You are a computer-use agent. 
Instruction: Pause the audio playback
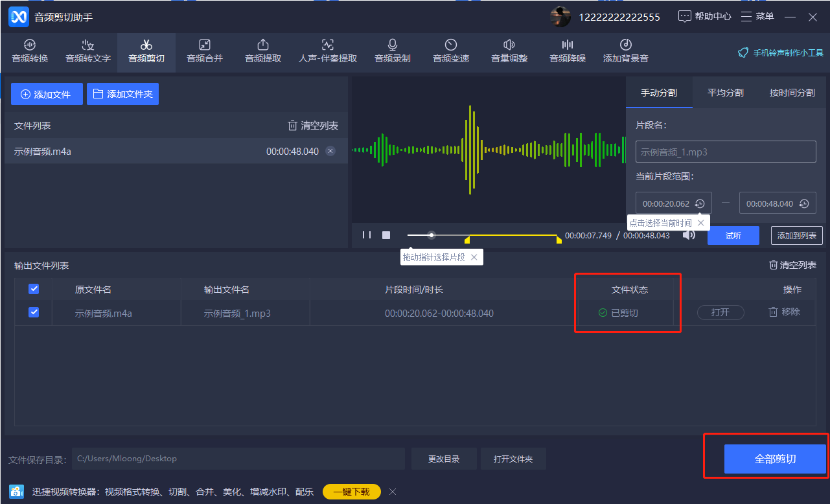click(367, 235)
